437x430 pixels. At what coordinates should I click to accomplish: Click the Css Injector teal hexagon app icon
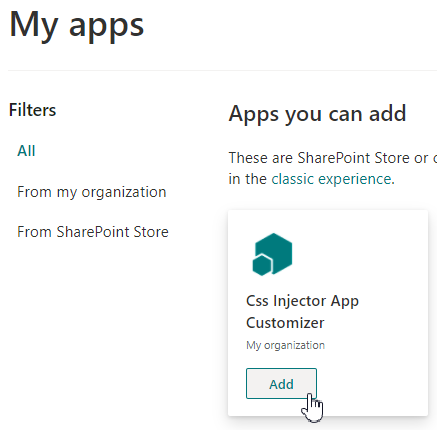coord(272,254)
